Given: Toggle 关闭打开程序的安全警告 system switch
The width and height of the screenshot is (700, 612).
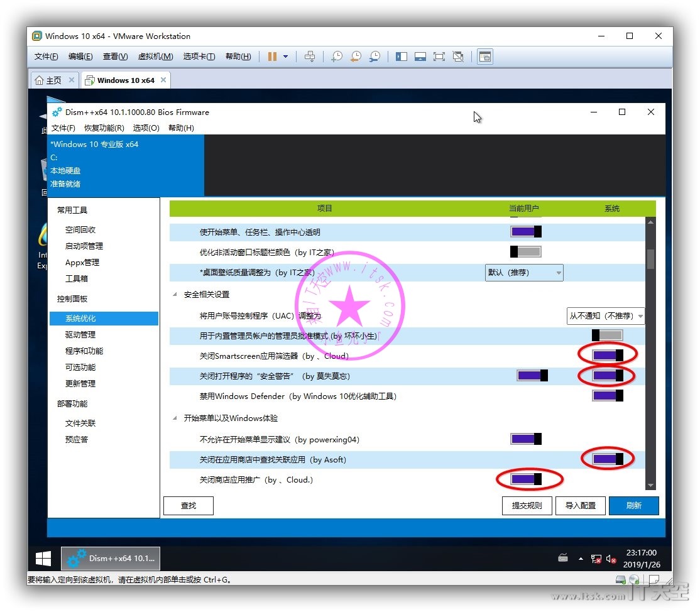Looking at the screenshot, I should pyautogui.click(x=608, y=375).
